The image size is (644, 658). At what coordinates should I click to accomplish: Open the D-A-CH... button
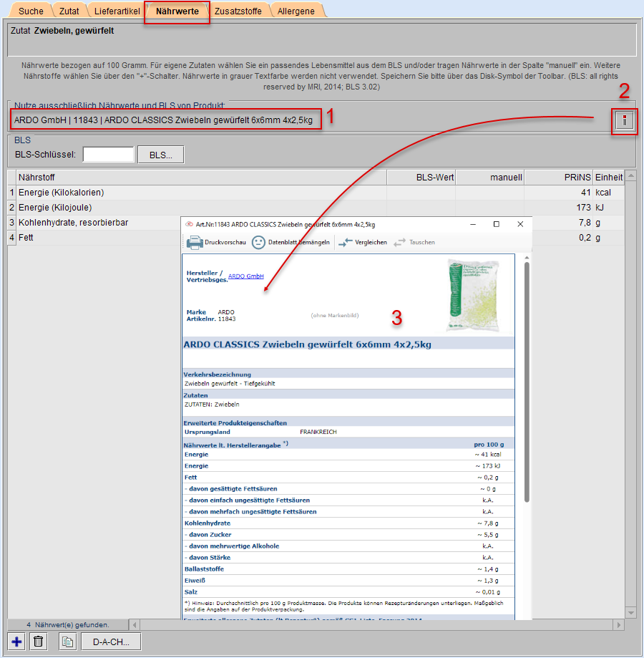(111, 642)
